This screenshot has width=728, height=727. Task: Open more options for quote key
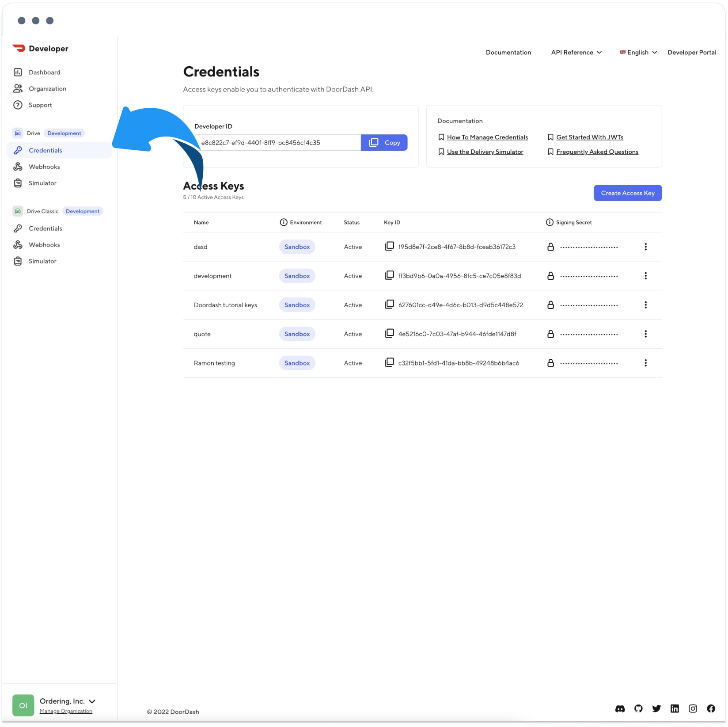[645, 334]
